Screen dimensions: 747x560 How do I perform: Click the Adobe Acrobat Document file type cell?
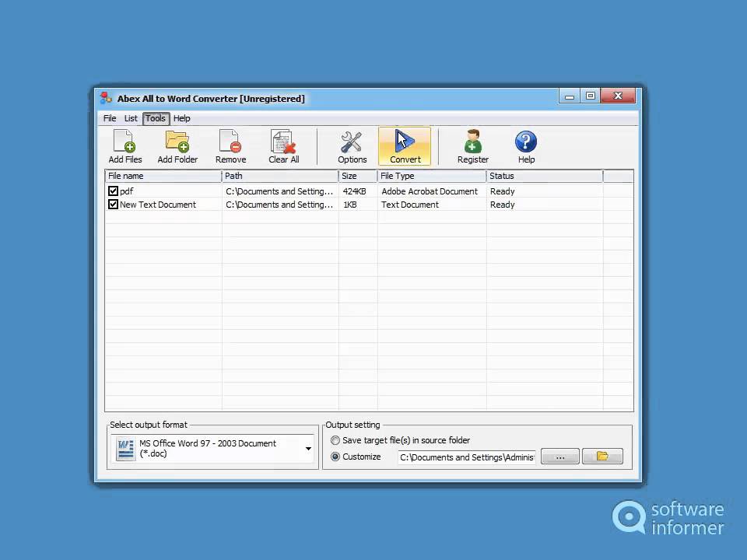[430, 191]
